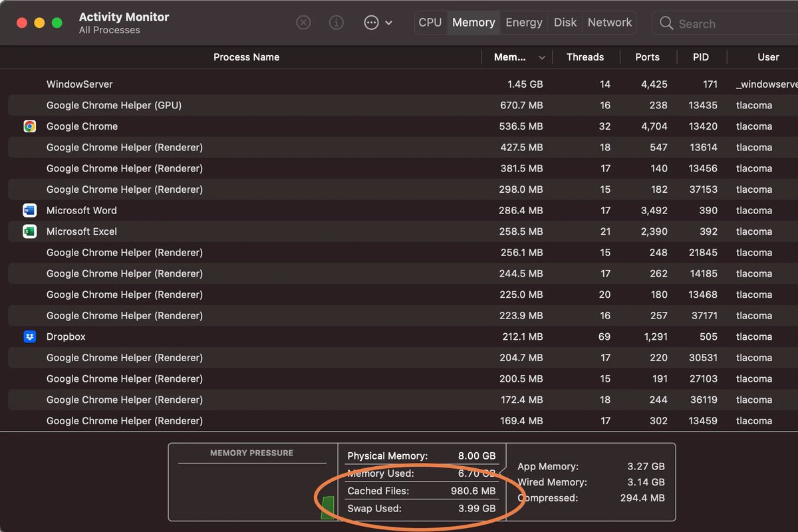Click the stop process (X) toolbar icon
The height and width of the screenshot is (532, 798).
tap(303, 23)
